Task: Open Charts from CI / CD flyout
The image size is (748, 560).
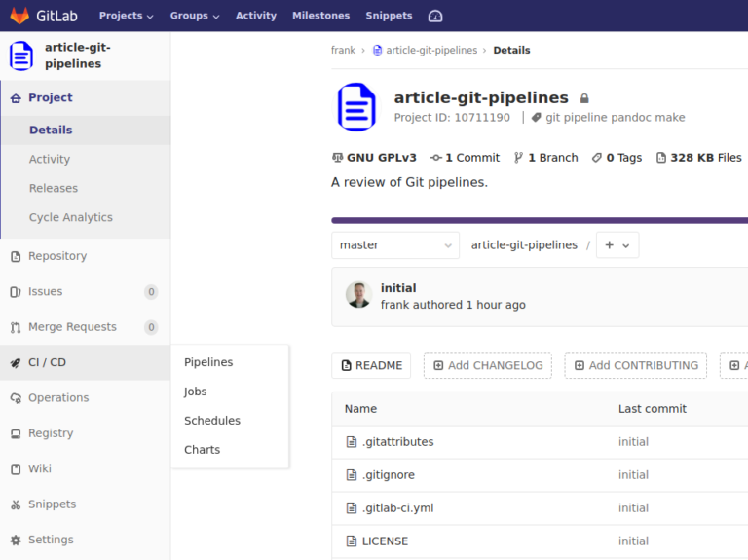Action: (202, 449)
